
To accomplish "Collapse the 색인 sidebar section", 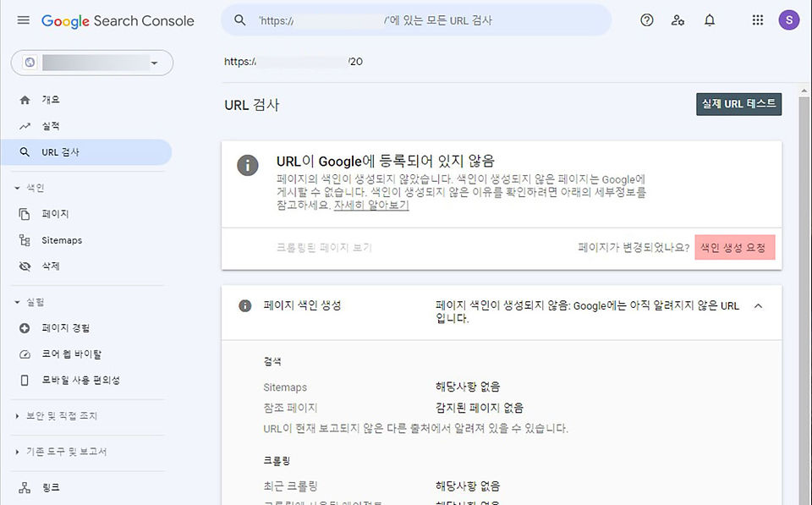I will (17, 188).
